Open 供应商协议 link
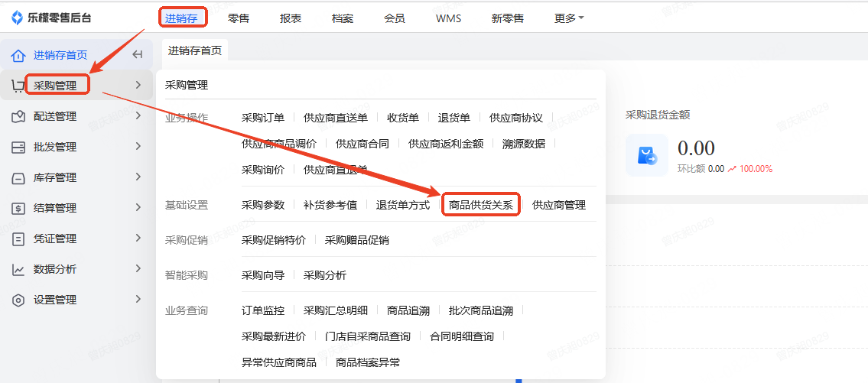This screenshot has width=868, height=383. pyautogui.click(x=516, y=117)
